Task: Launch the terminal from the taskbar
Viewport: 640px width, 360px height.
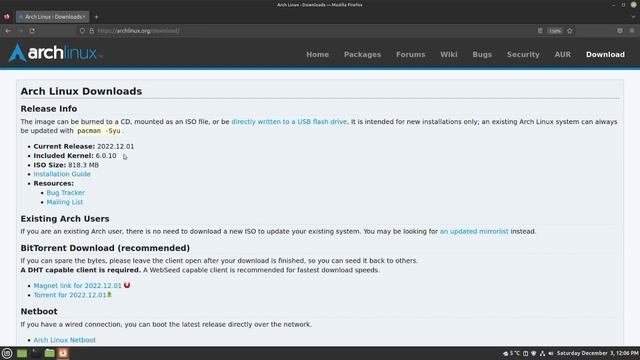Action: tap(36, 353)
